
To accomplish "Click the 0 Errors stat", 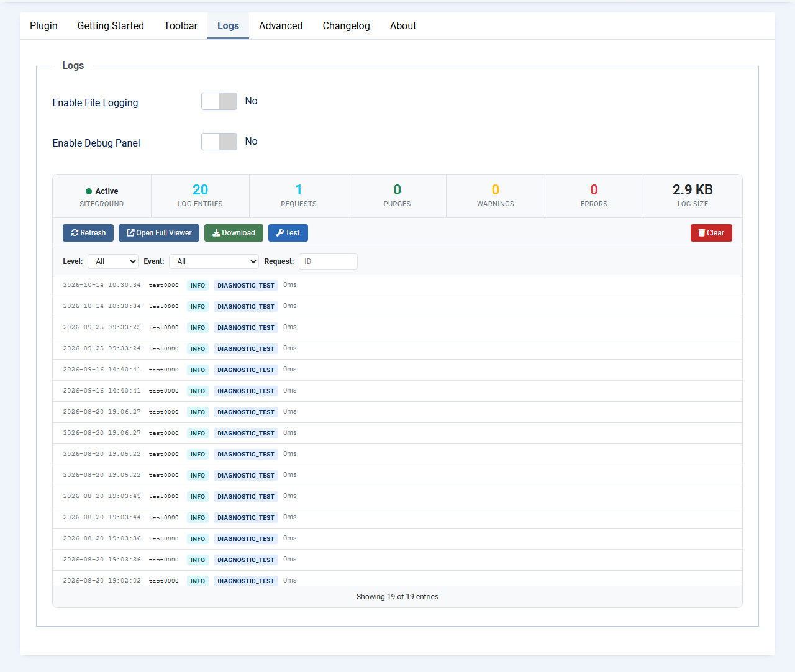I will tap(594, 196).
